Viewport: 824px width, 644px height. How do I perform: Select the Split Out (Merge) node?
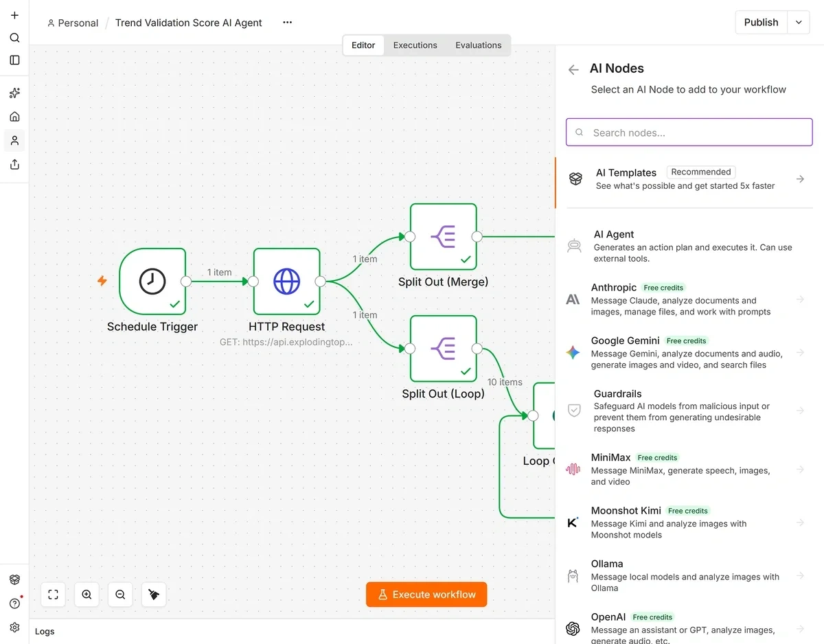pyautogui.click(x=444, y=237)
